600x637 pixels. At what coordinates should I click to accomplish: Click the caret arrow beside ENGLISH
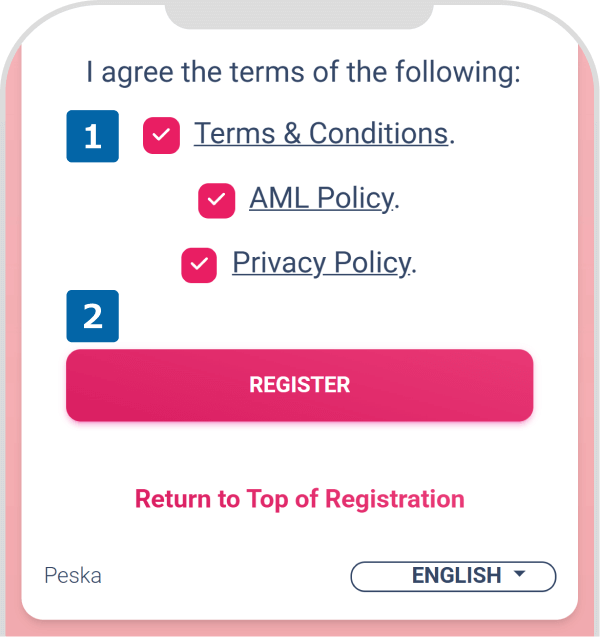point(519,575)
